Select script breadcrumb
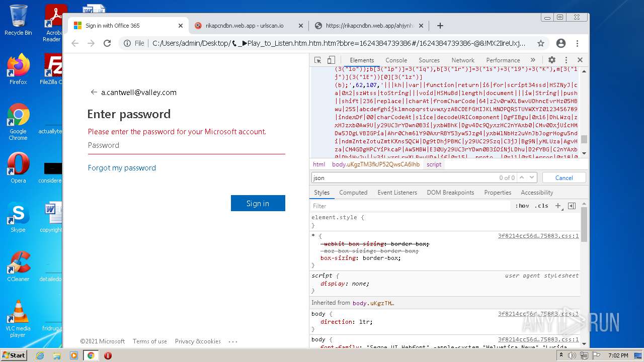The image size is (644, 362). pyautogui.click(x=434, y=164)
